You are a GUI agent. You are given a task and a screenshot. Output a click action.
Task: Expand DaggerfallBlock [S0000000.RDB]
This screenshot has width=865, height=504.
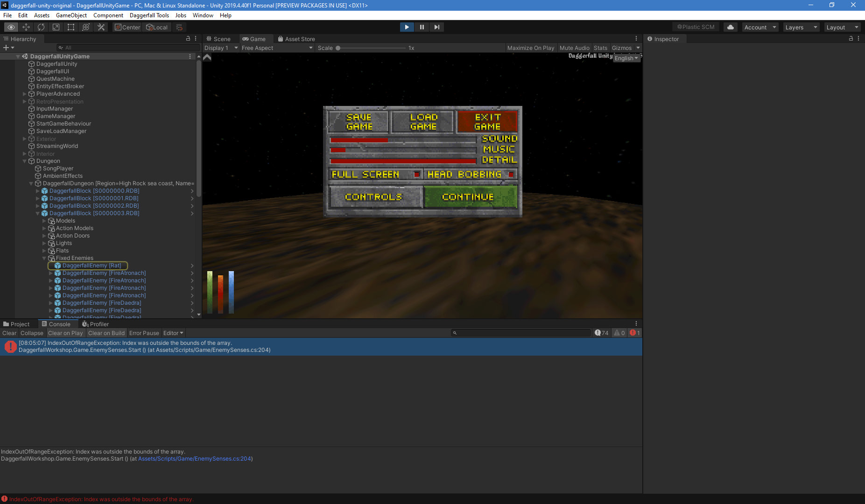pos(38,191)
